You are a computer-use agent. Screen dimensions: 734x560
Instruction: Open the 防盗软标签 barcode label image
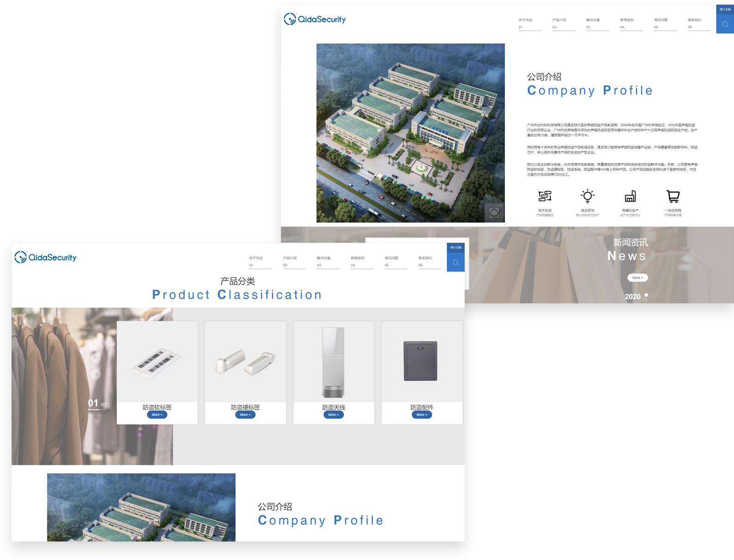(156, 363)
